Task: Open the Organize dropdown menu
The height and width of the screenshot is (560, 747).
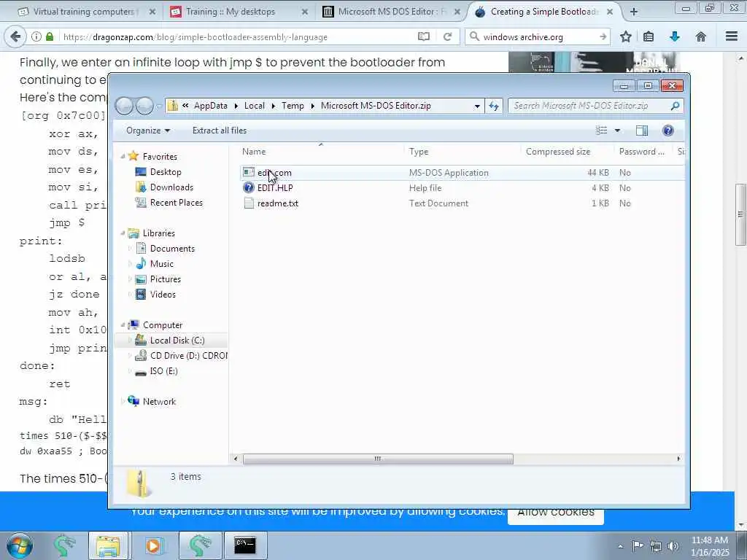Action: pos(147,131)
